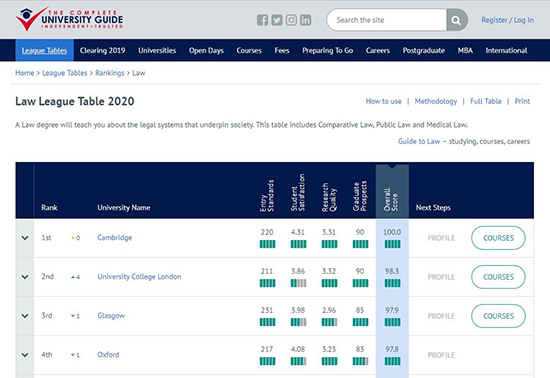Viewport: 550px width, 378px height.
Task: Click the 2nd rank cell
Action: pos(48,277)
